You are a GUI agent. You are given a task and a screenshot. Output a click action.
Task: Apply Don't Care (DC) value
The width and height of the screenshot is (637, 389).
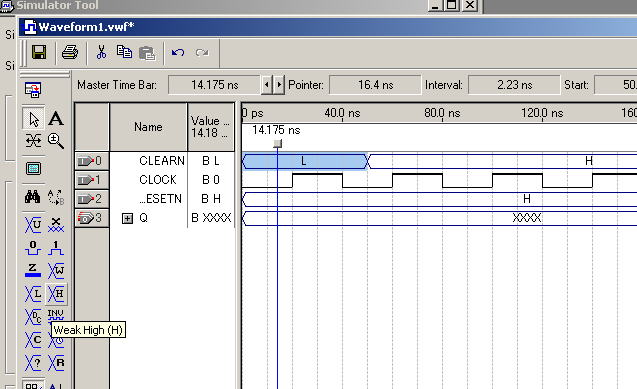click(x=33, y=316)
